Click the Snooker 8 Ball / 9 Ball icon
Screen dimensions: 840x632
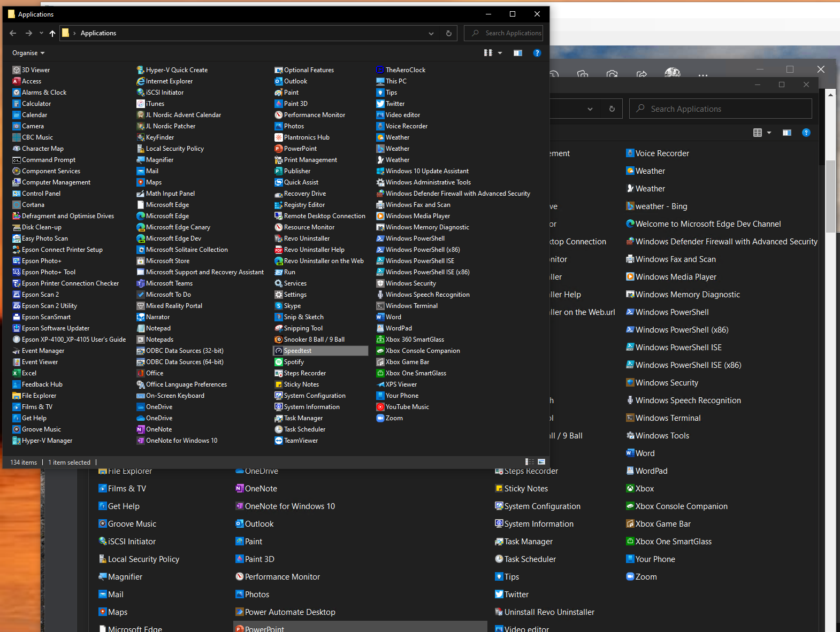279,340
